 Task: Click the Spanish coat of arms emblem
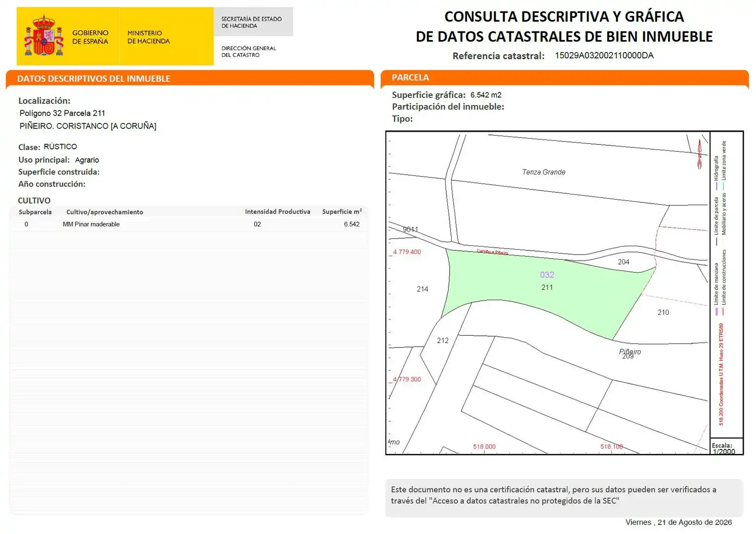click(44, 36)
